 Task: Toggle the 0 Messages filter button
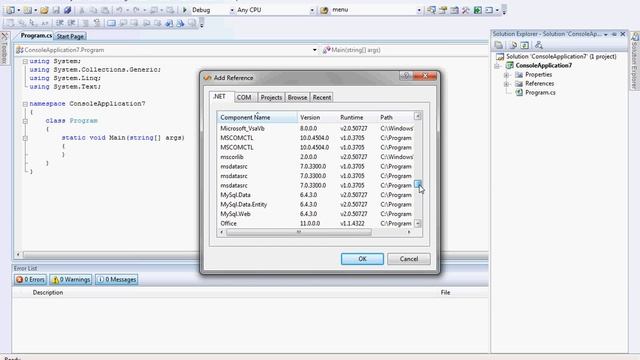click(117, 280)
